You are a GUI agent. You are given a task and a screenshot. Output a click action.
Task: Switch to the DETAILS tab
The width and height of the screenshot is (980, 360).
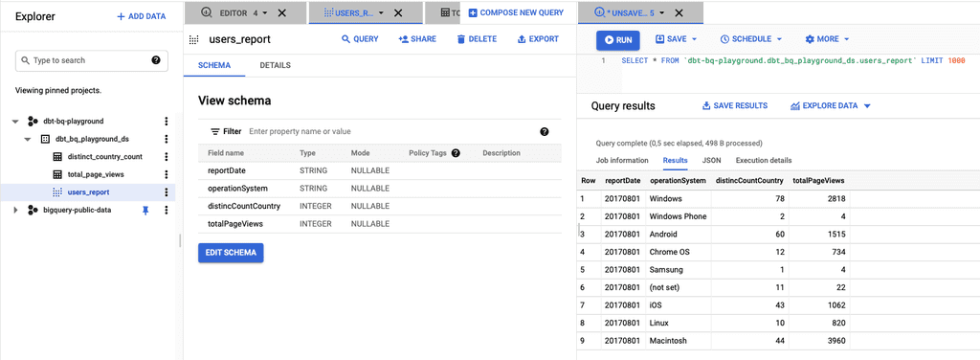275,66
